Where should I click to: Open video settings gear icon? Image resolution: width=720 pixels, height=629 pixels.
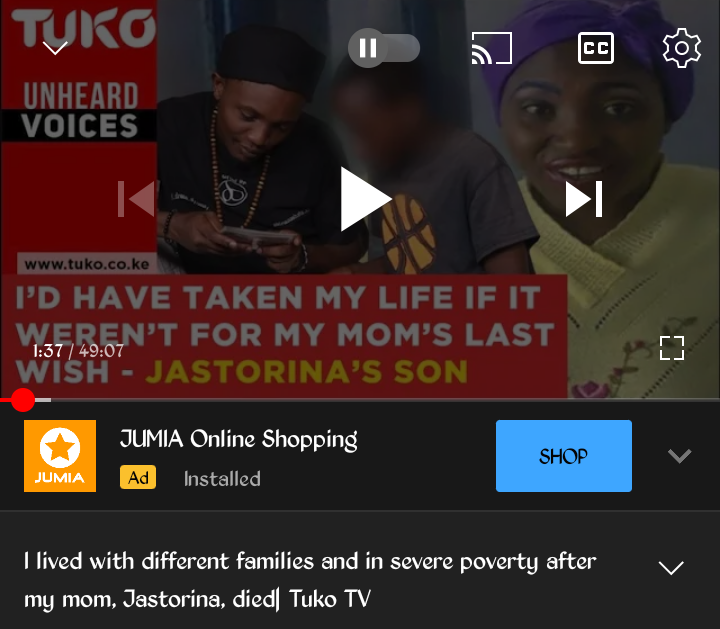coord(681,48)
